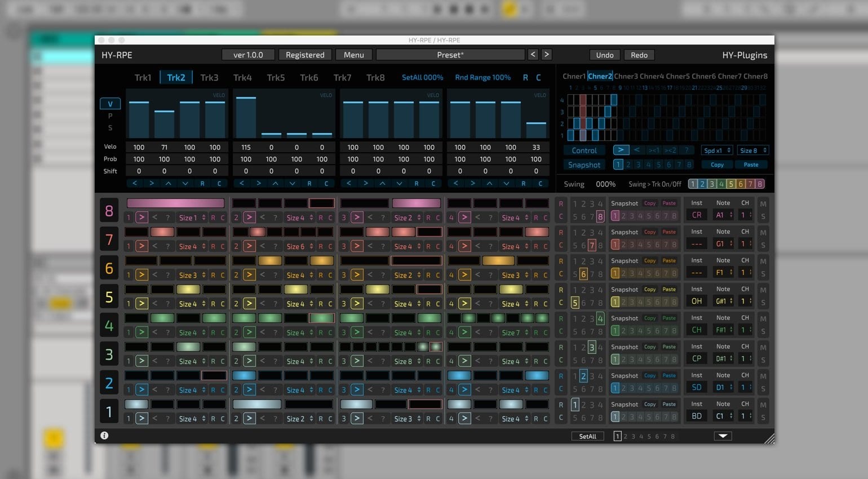Clear track 1 row with C
This screenshot has height=479, width=868.
pos(561,418)
